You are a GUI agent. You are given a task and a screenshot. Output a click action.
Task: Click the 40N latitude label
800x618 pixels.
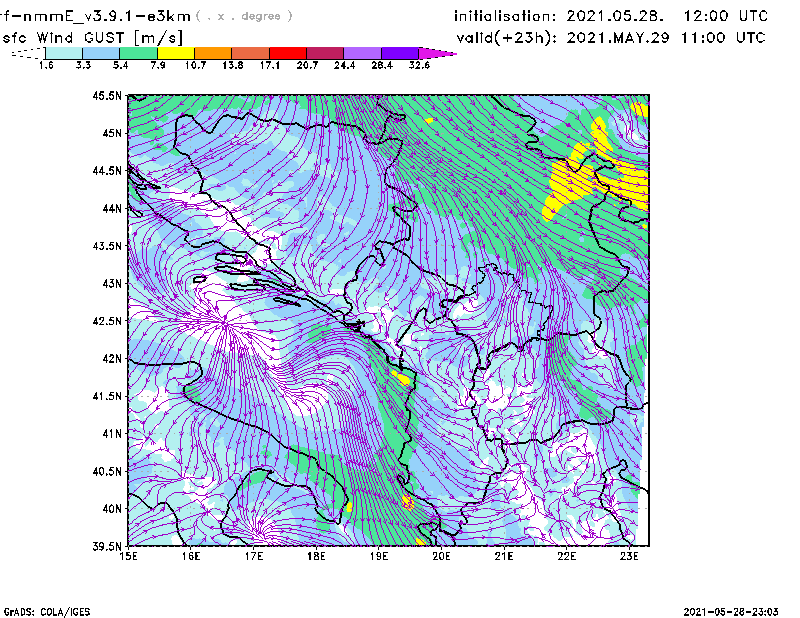(x=112, y=509)
